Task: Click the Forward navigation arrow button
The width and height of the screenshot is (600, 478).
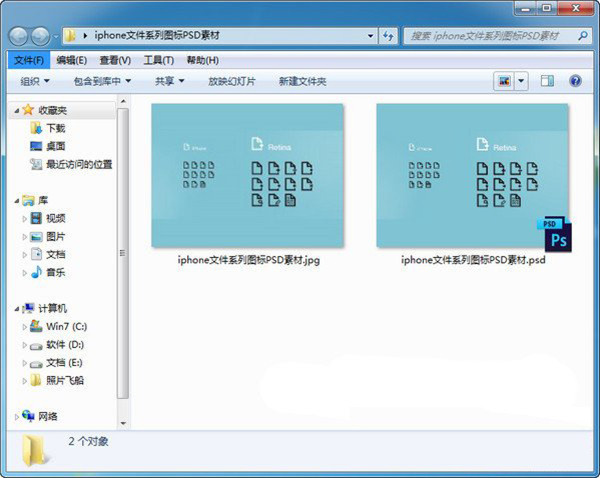Action: [40, 36]
